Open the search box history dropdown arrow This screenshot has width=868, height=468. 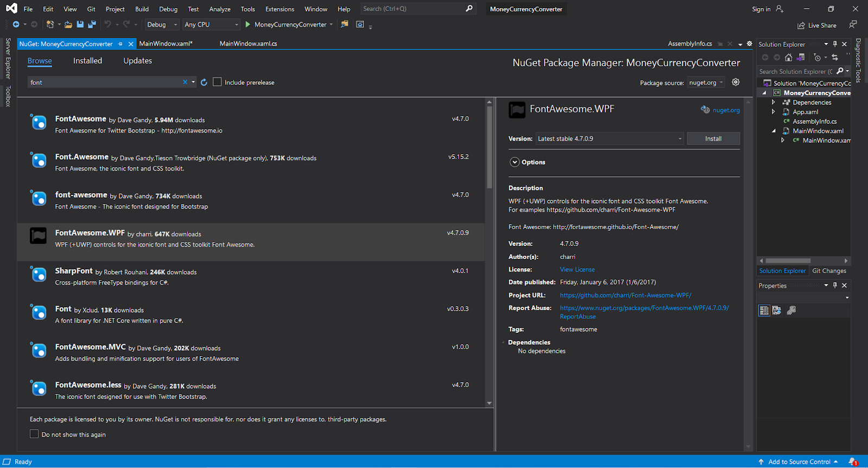coord(193,83)
